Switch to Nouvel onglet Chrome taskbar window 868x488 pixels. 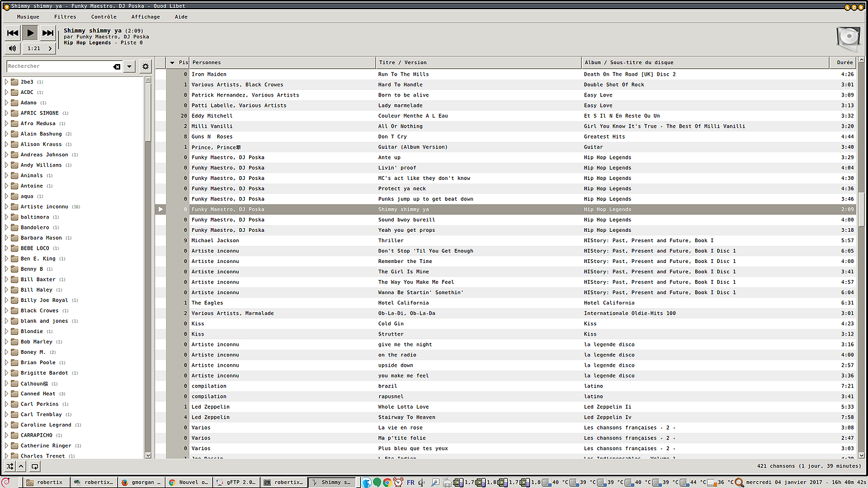point(188,482)
